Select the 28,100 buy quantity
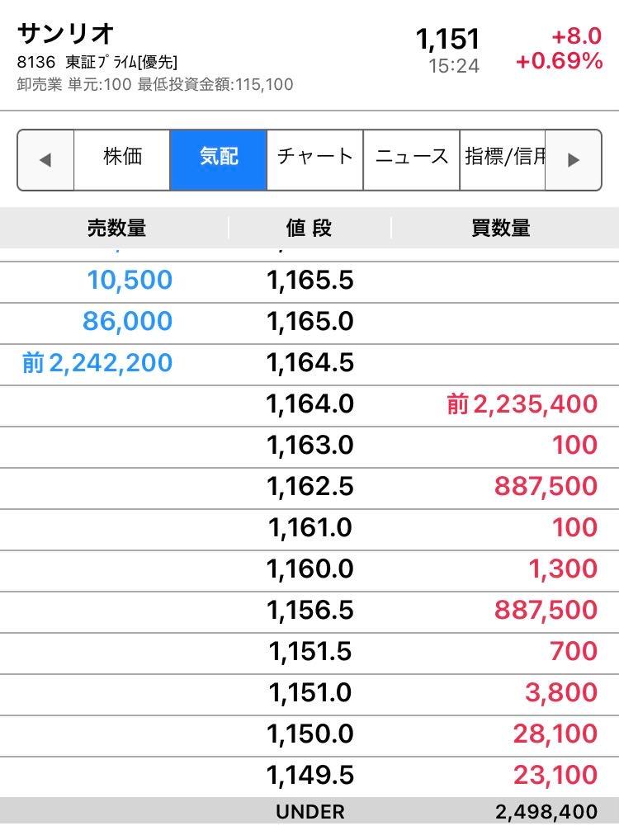619x840 pixels. click(x=555, y=734)
